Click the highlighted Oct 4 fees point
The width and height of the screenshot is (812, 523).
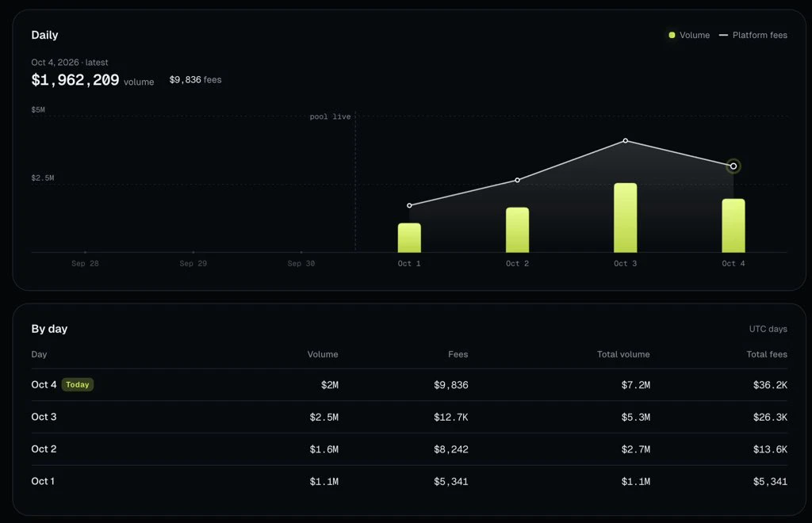(x=733, y=166)
